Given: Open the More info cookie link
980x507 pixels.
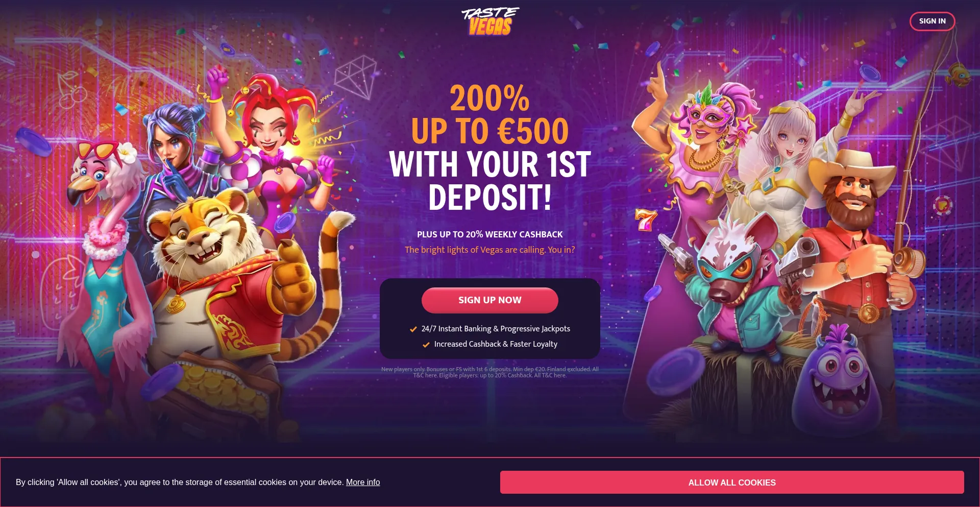Looking at the screenshot, I should click(x=363, y=482).
